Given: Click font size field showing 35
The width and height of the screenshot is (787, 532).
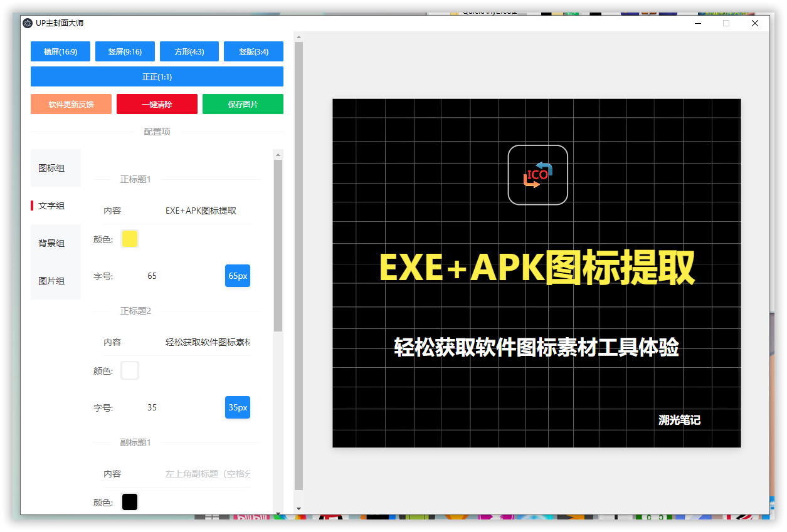Looking at the screenshot, I should coord(152,407).
